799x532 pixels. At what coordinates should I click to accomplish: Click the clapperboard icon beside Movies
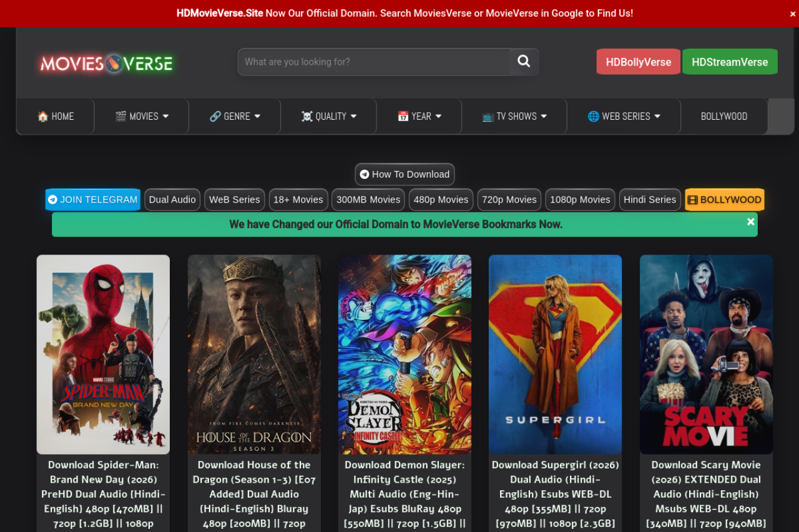(x=120, y=116)
